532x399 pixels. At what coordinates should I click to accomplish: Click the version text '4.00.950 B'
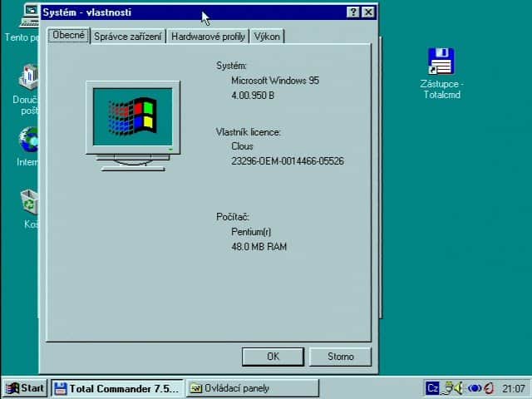tap(253, 96)
